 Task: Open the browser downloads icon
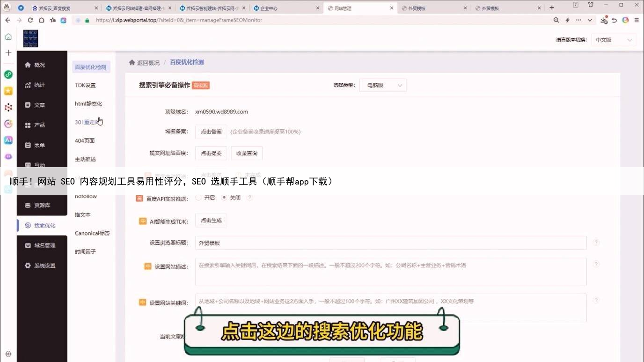tap(604, 20)
